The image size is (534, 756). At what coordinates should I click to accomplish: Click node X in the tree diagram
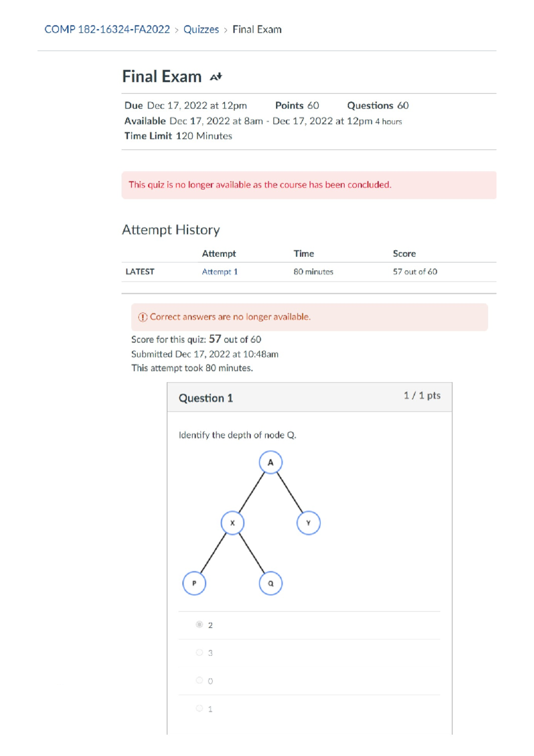232,523
